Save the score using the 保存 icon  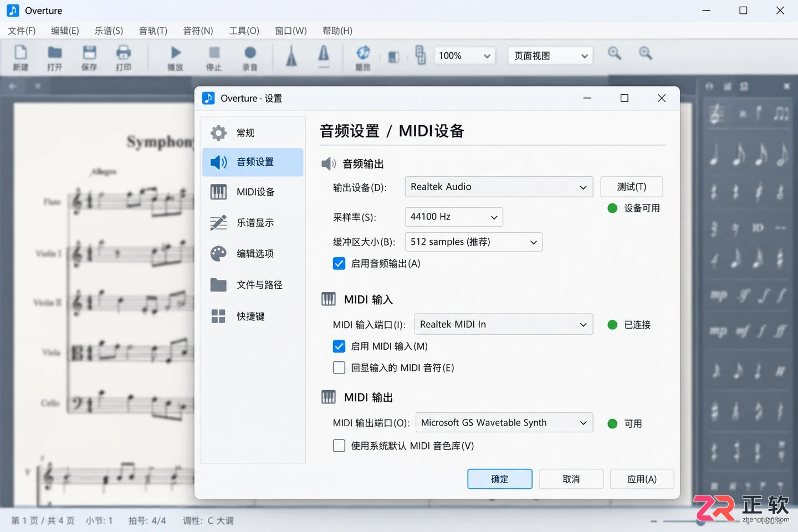[x=89, y=58]
